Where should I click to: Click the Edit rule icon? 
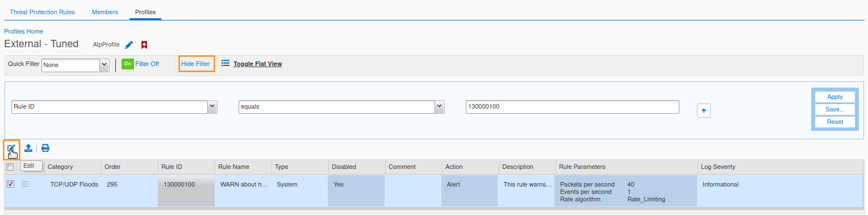coord(11,148)
